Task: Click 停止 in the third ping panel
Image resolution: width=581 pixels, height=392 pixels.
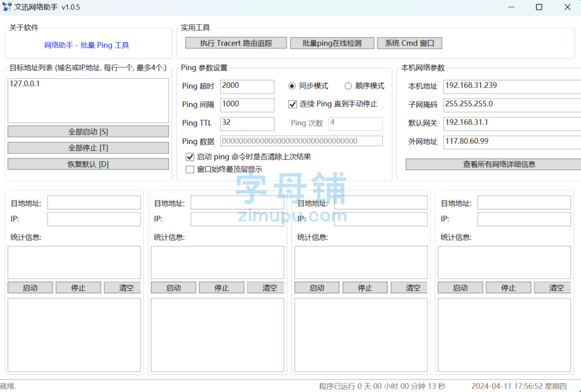Action: point(365,288)
